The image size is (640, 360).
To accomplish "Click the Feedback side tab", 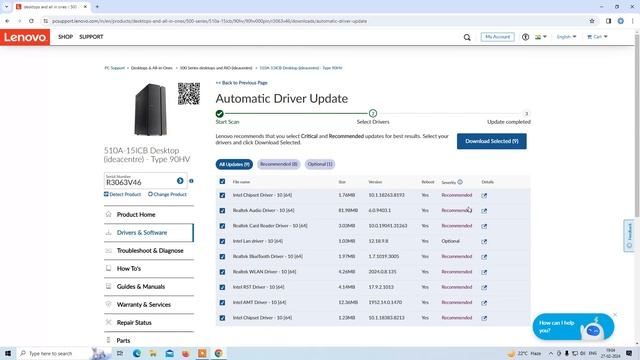I will 629,236.
